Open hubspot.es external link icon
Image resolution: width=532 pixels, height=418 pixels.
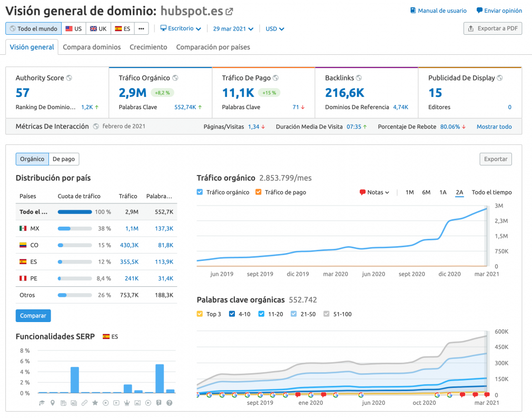(x=229, y=12)
